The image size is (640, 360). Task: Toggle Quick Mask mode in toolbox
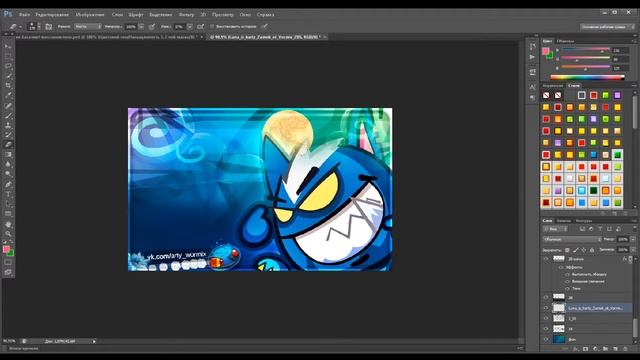(8, 262)
